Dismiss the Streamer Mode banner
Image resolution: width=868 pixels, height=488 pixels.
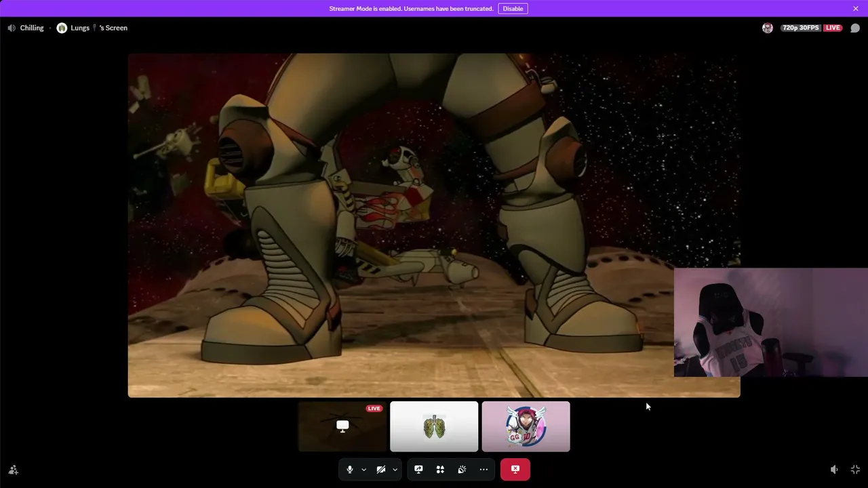click(x=856, y=9)
